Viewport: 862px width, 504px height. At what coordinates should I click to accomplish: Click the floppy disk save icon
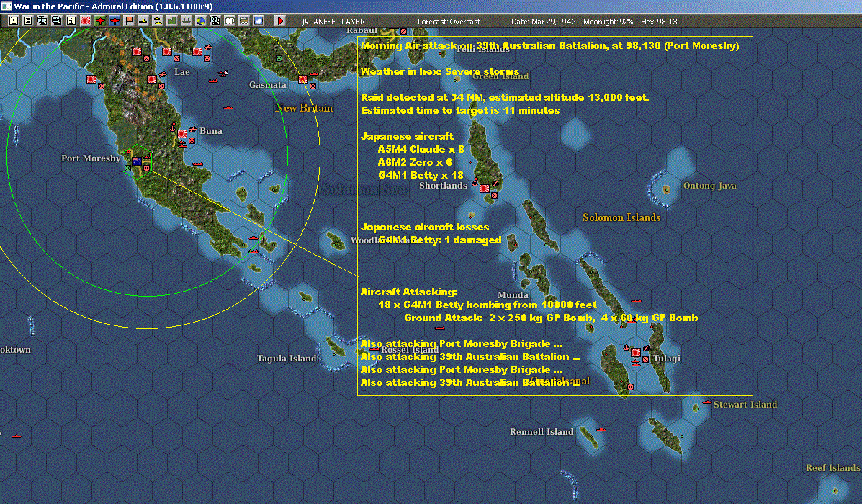[14, 21]
